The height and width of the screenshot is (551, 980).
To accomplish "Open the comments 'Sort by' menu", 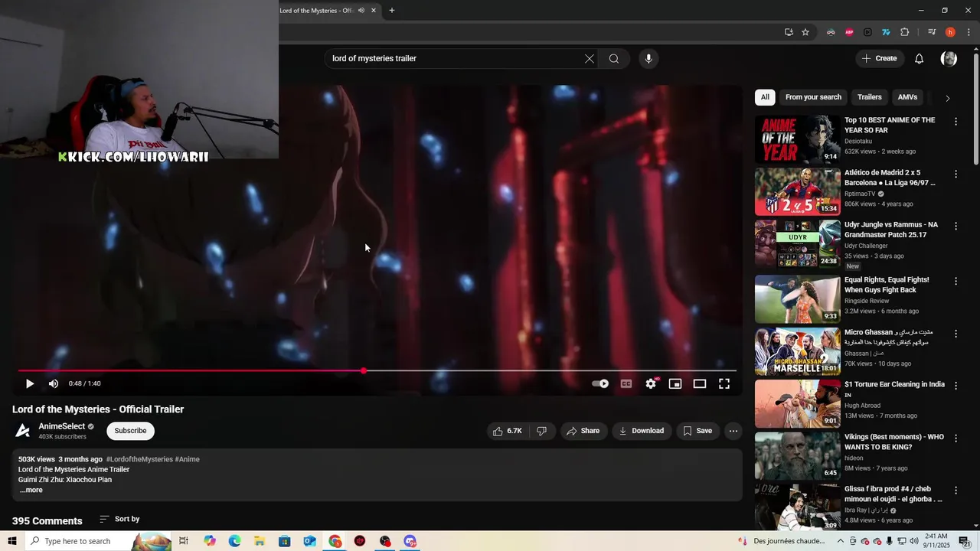I will coord(119,519).
